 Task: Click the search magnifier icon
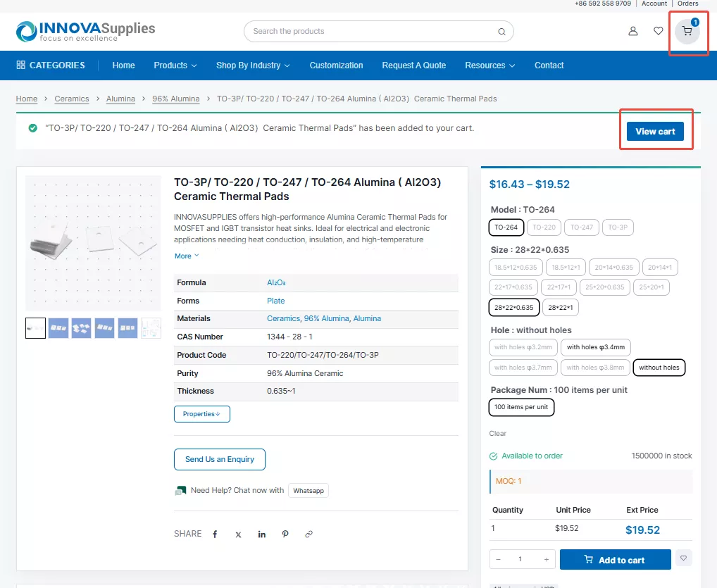(x=501, y=32)
